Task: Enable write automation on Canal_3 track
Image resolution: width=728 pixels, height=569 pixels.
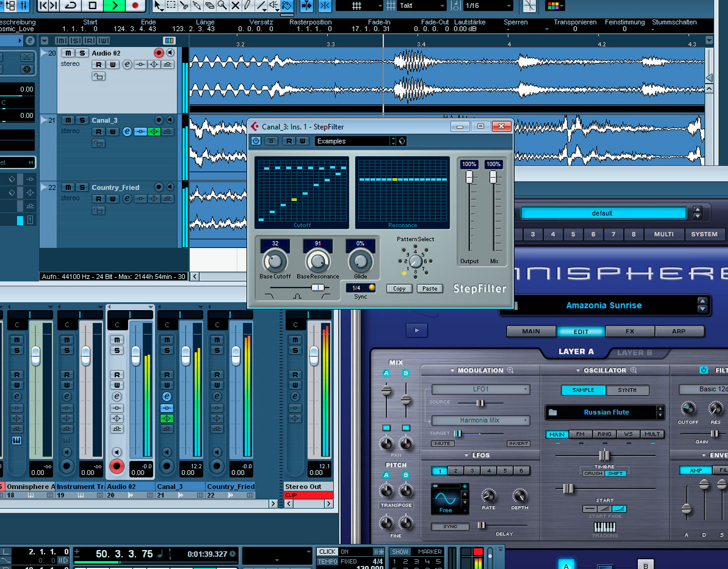Action: (113, 132)
